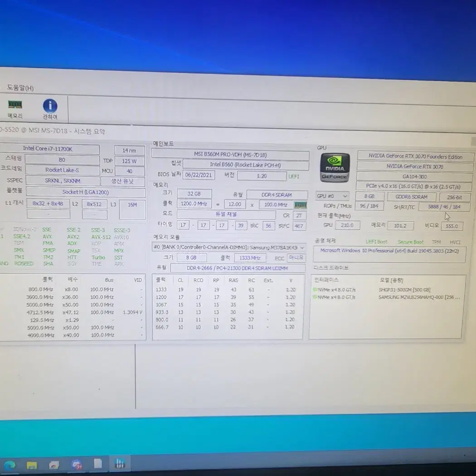The width and height of the screenshot is (476, 476).
Task: Select the BIOS version 1.20 field
Action: coord(262,176)
